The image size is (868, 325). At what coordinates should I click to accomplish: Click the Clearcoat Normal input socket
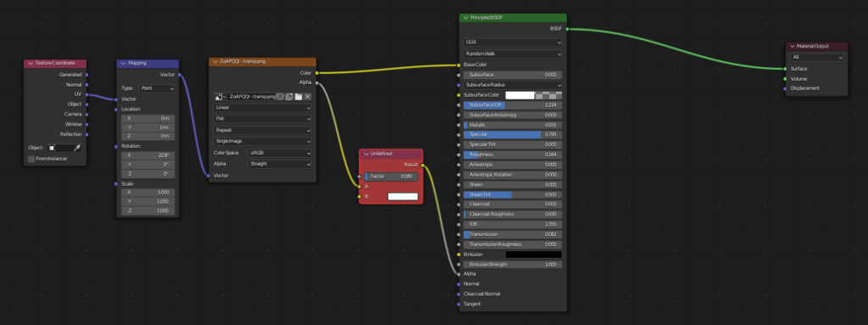[459, 294]
